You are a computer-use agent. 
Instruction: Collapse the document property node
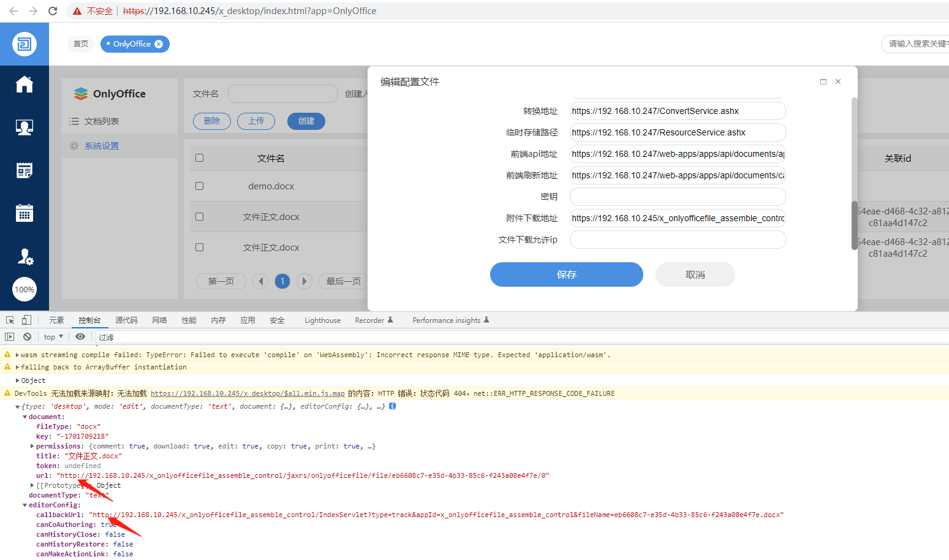(x=25, y=417)
